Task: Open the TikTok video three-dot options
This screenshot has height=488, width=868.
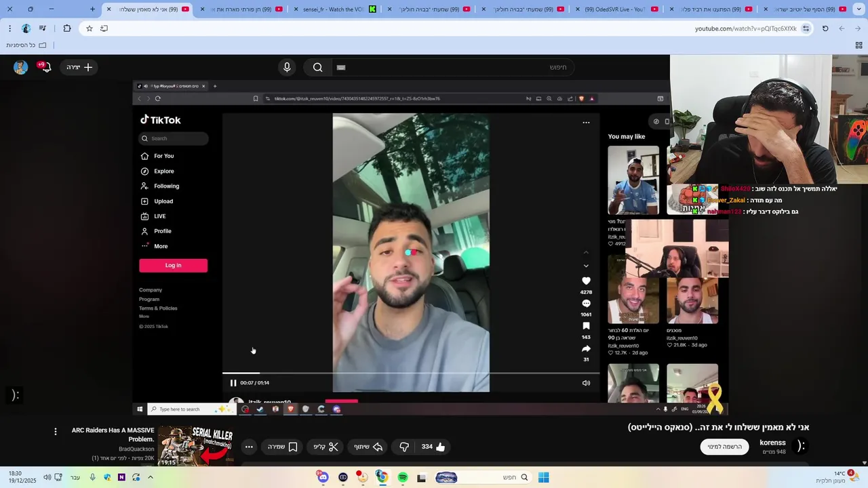Action: coord(586,123)
